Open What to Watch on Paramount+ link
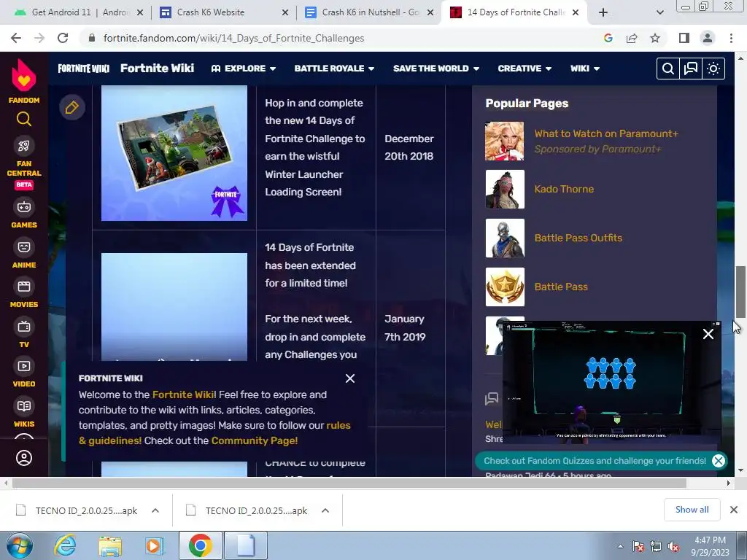747x560 pixels. point(606,134)
